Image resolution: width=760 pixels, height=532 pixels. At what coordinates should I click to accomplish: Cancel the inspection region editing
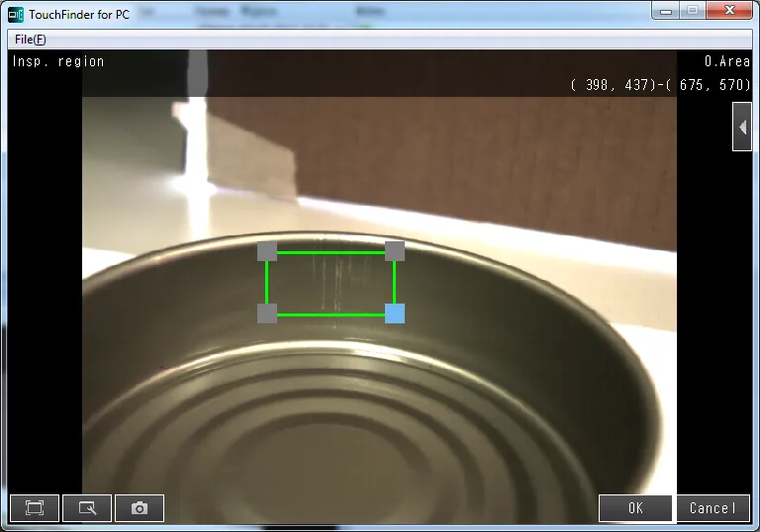pyautogui.click(x=712, y=508)
